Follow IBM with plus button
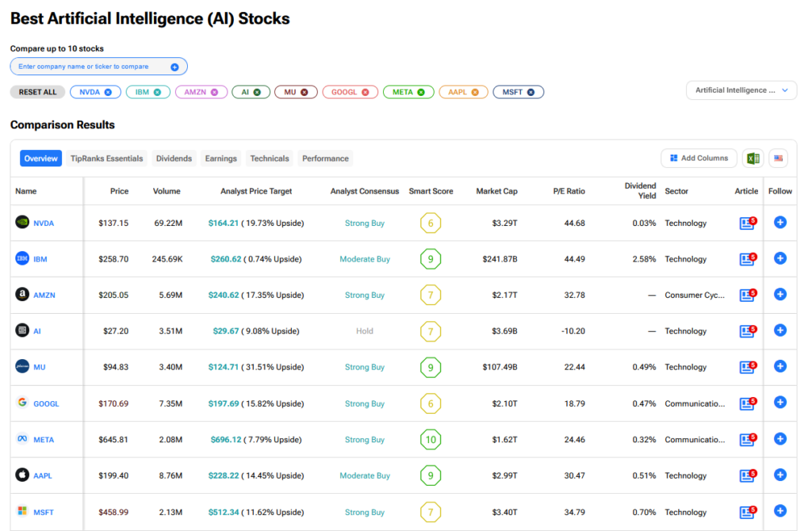The image size is (812, 531). (x=780, y=258)
